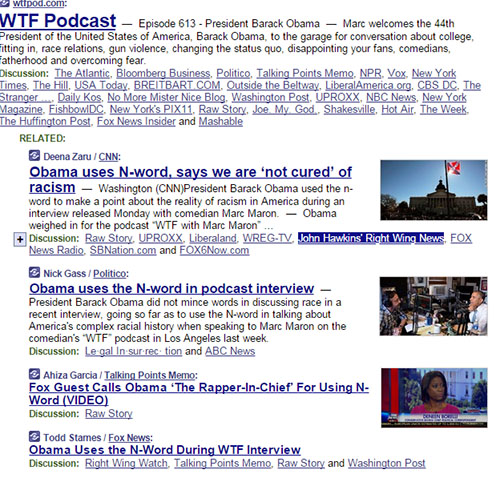Open UPROXX link in WTF Podcast discussion
This screenshot has width=500, height=478.
click(337, 97)
